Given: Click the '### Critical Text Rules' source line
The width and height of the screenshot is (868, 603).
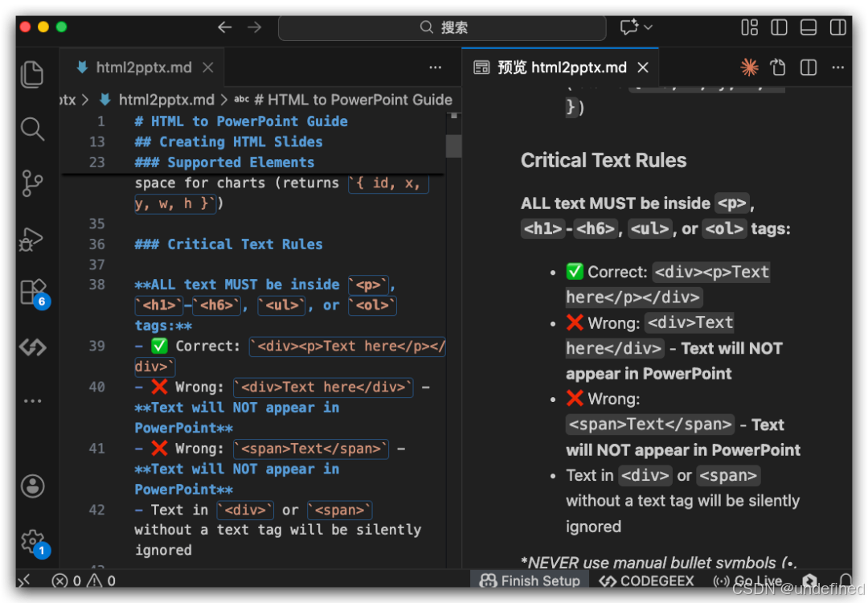Looking at the screenshot, I should pyautogui.click(x=228, y=244).
